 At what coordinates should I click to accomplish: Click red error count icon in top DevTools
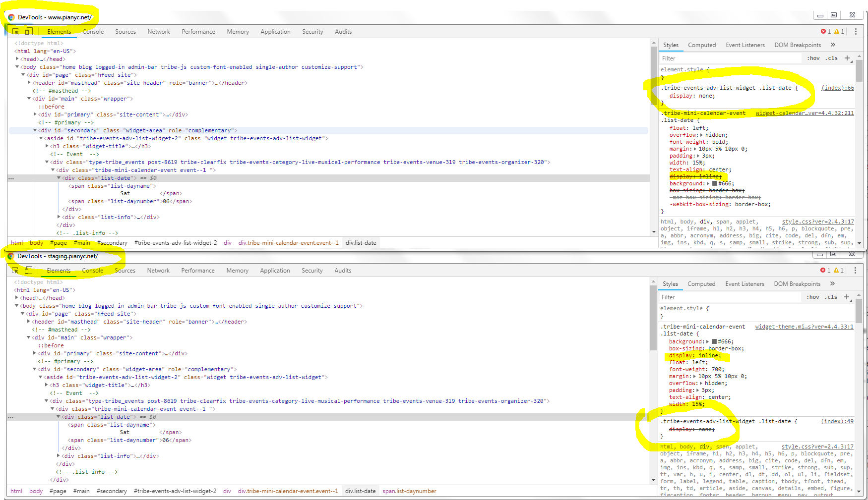(823, 31)
